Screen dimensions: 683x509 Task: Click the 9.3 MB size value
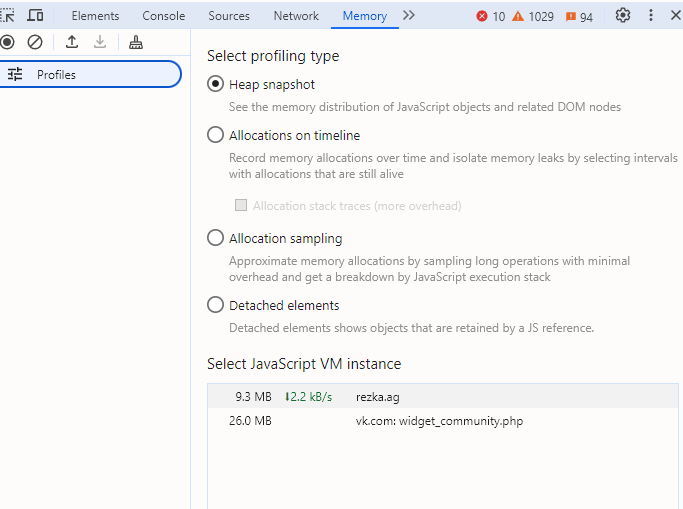[x=254, y=397]
